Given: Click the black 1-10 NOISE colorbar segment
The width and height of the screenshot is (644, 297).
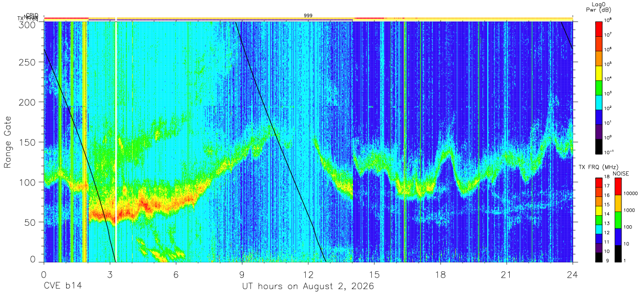Looking at the screenshot, I should coord(618,252).
